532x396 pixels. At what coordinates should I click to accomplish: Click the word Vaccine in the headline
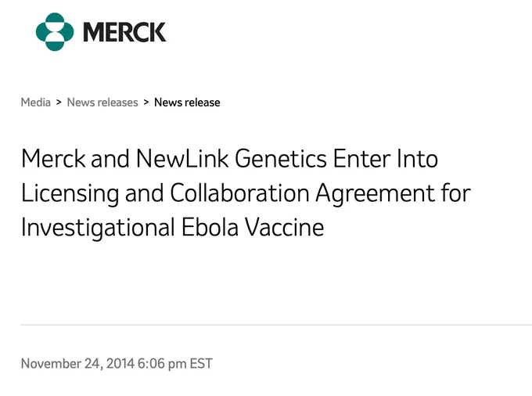click(285, 227)
